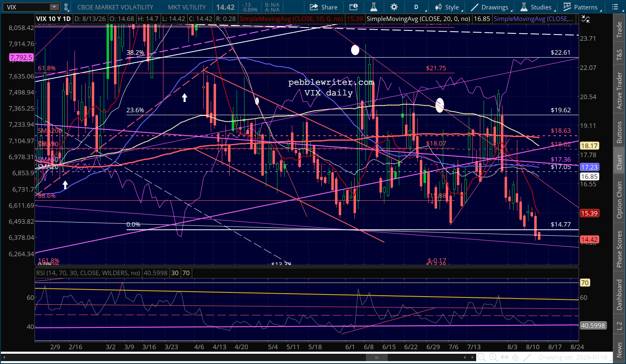Open the Option Chain sidebar tab
This screenshot has height=364, width=626.
point(619,199)
